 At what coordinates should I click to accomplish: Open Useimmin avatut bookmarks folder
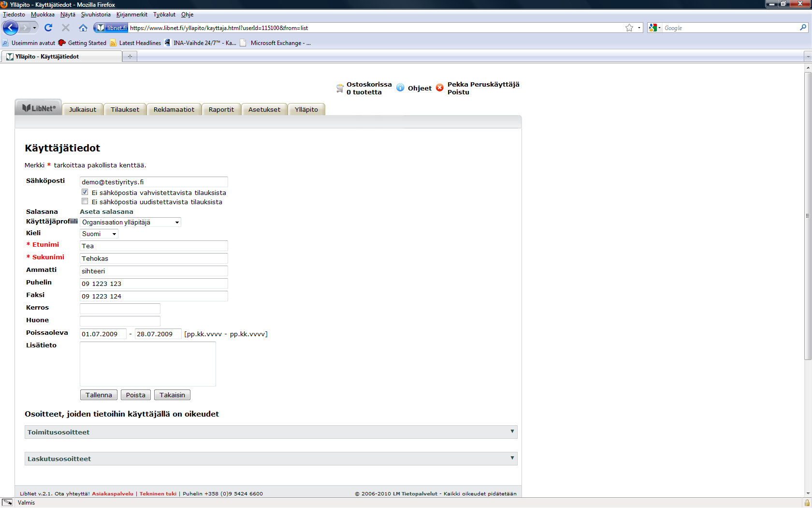[x=29, y=43]
